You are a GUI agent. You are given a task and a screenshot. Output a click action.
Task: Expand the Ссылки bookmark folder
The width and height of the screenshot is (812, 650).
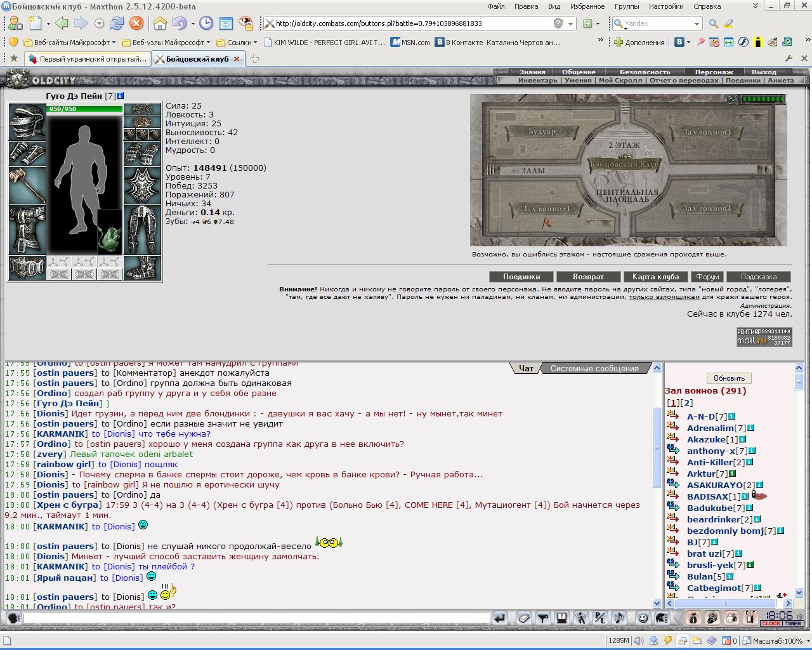pos(237,43)
